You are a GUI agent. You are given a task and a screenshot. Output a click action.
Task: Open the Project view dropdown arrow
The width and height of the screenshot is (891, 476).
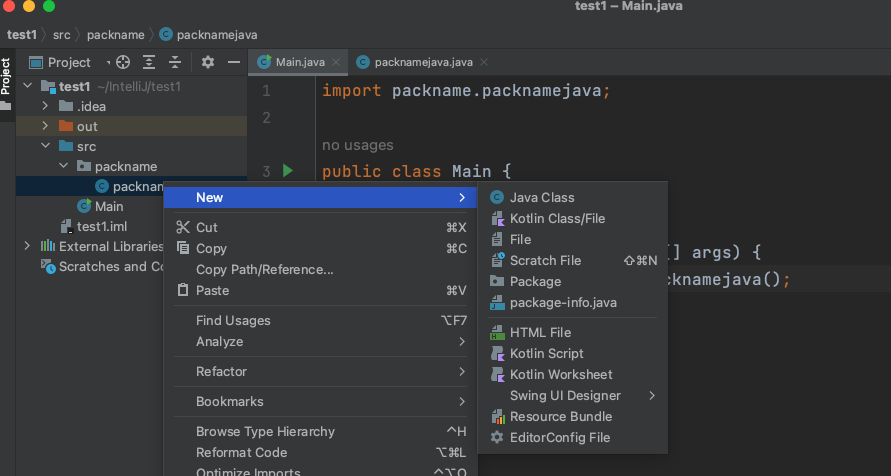tap(108, 62)
